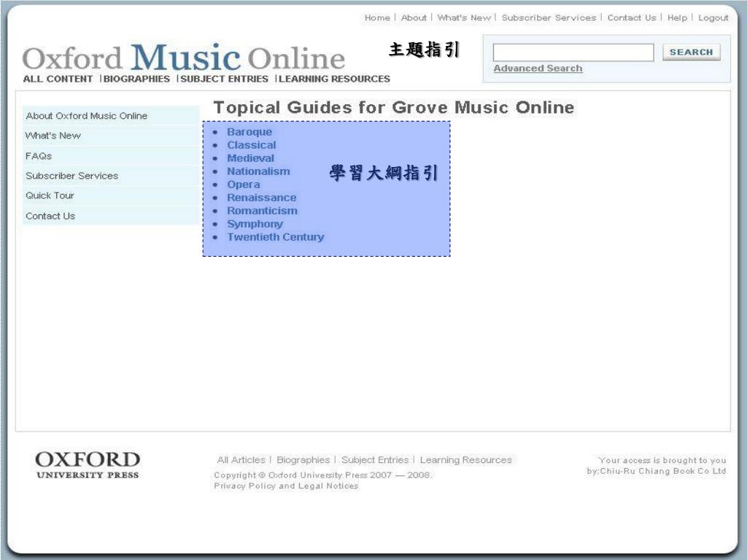Open the Advanced Search link
Screen dimensions: 747x560
pyautogui.click(x=538, y=69)
